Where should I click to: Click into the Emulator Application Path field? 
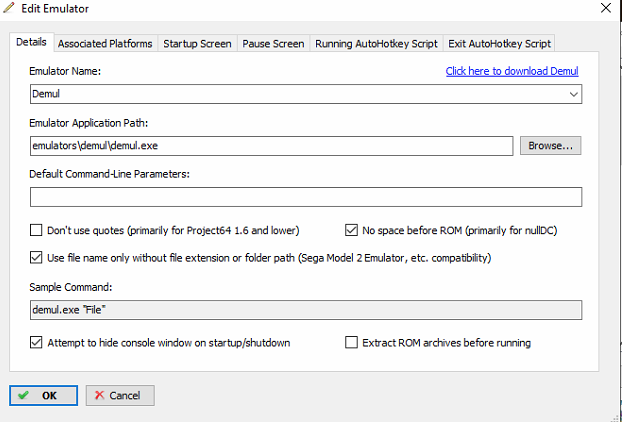point(271,146)
